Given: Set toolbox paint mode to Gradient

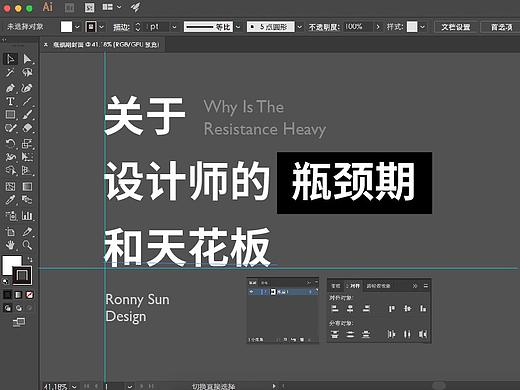Looking at the screenshot, I should (18, 295).
